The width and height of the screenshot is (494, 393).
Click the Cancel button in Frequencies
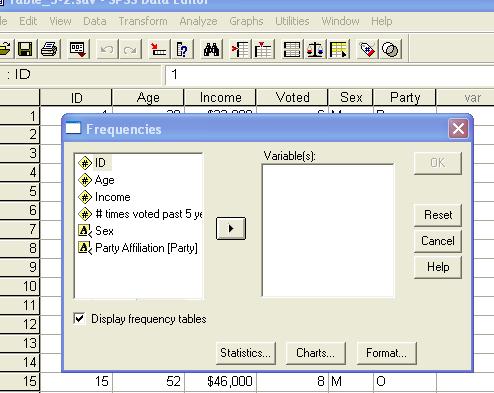[438, 241]
